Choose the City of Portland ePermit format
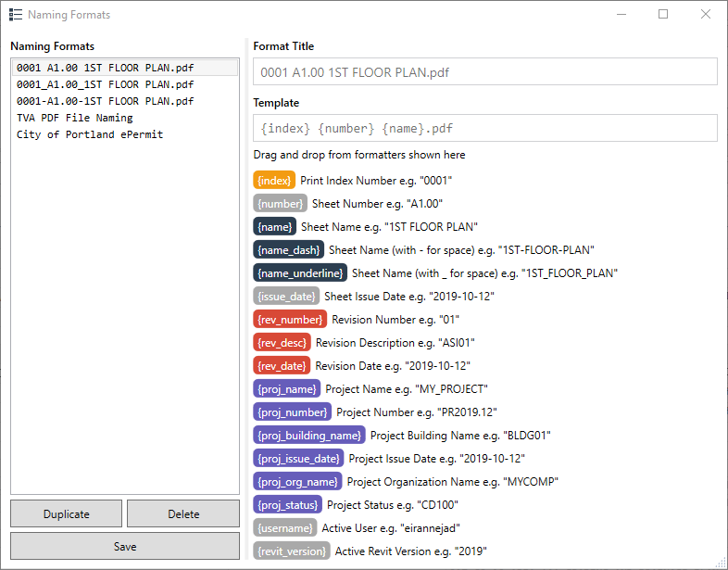 (x=125, y=134)
